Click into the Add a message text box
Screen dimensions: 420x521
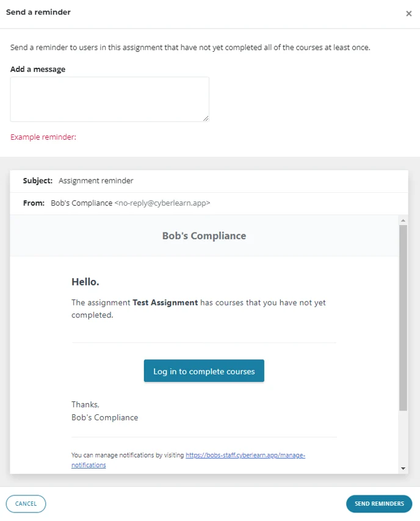(109, 99)
